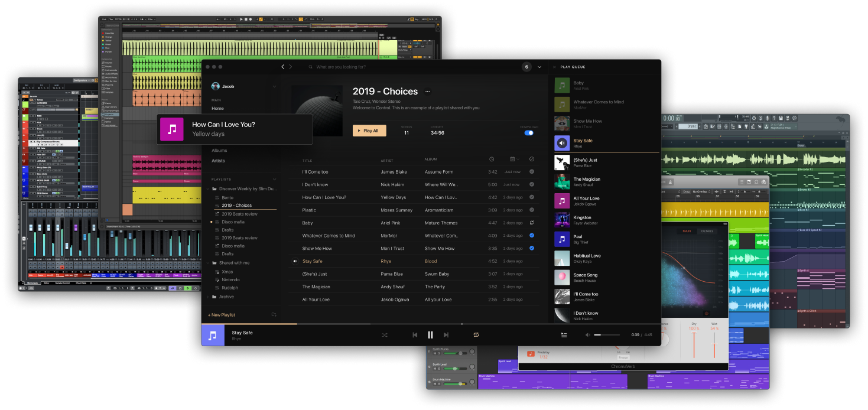Open the account dropdown chevron next to Jacob
Screen dimensions: 868x410
coord(274,87)
